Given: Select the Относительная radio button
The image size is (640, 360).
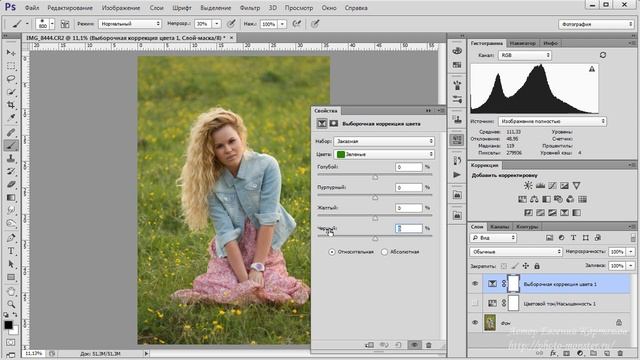Looking at the screenshot, I should point(332,252).
